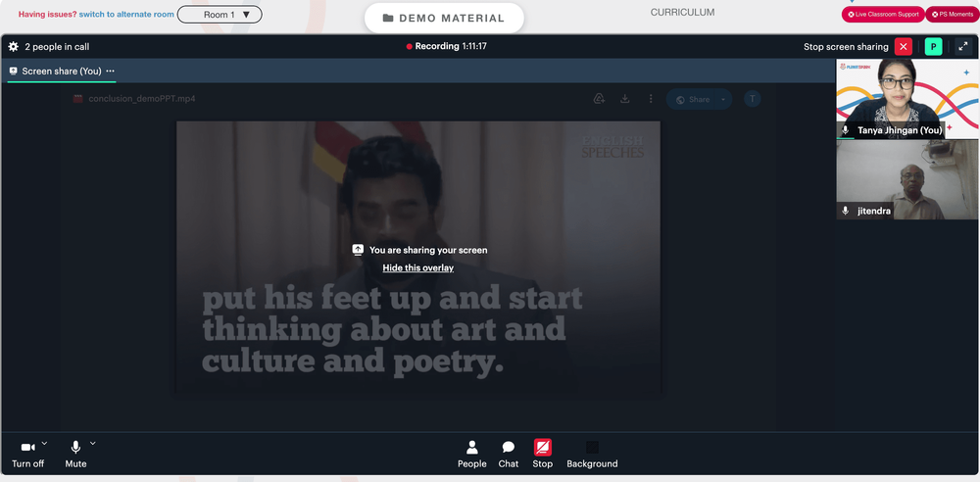
Task: Open the CURRICULUM tab
Action: [x=682, y=13]
